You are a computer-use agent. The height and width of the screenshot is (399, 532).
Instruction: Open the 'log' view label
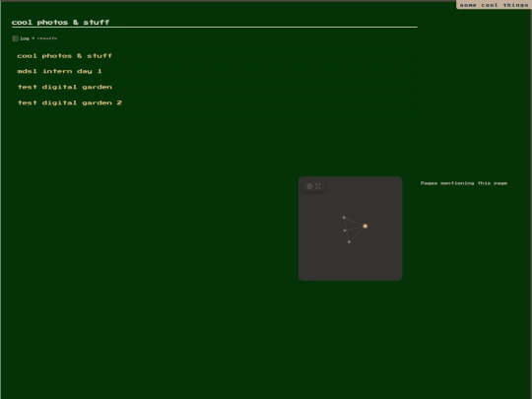[25, 38]
